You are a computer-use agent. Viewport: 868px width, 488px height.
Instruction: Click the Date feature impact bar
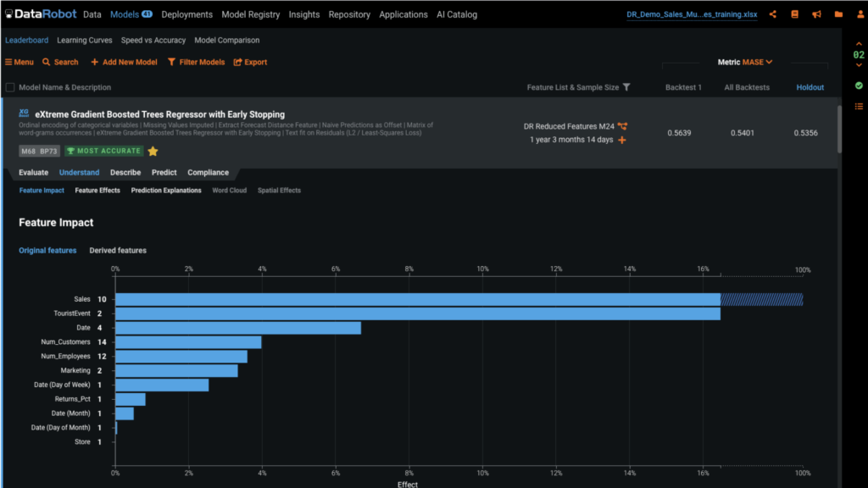(x=238, y=328)
